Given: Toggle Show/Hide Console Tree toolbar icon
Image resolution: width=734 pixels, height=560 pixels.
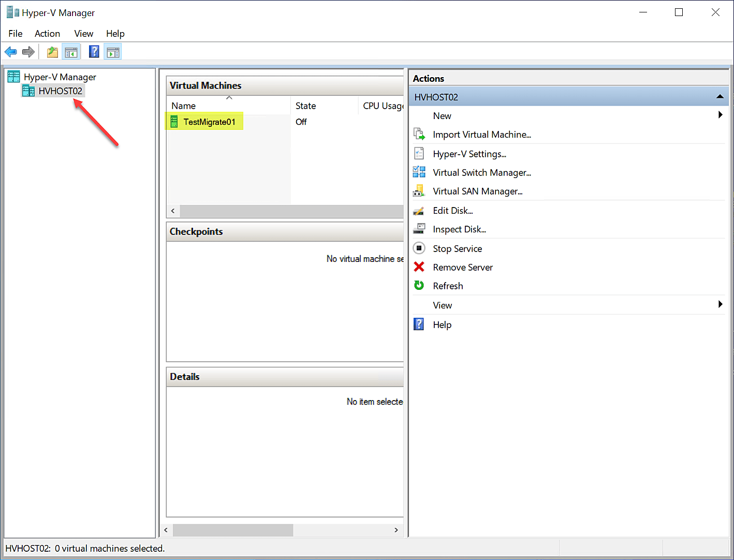Looking at the screenshot, I should tap(71, 52).
